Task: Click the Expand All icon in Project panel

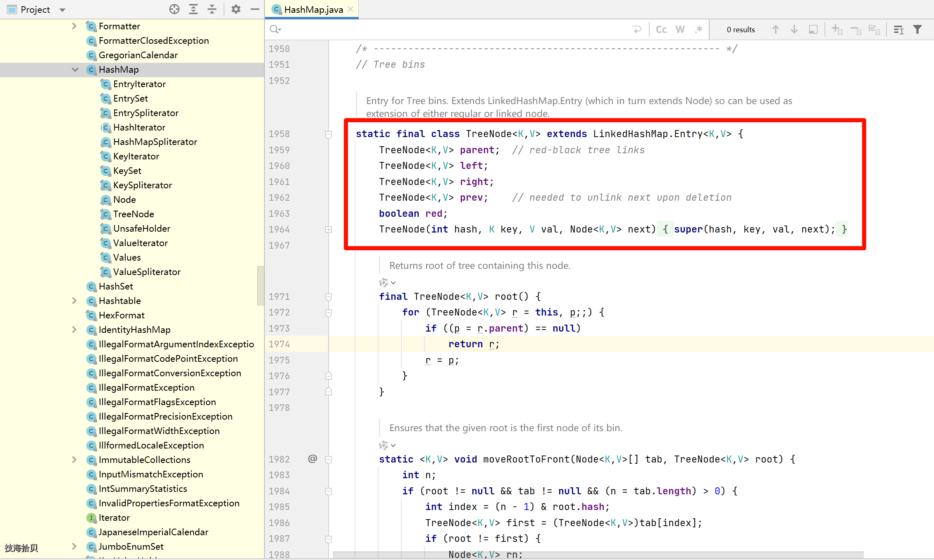Action: point(193,9)
